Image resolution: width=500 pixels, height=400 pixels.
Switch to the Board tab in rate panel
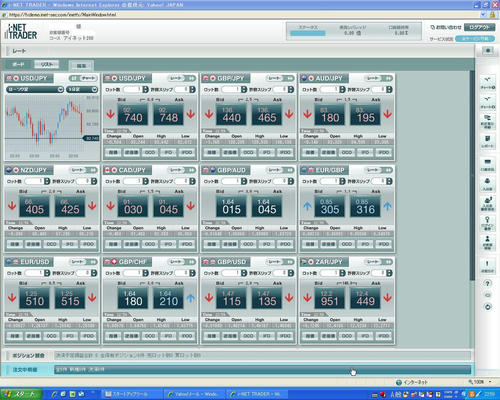click(x=18, y=64)
